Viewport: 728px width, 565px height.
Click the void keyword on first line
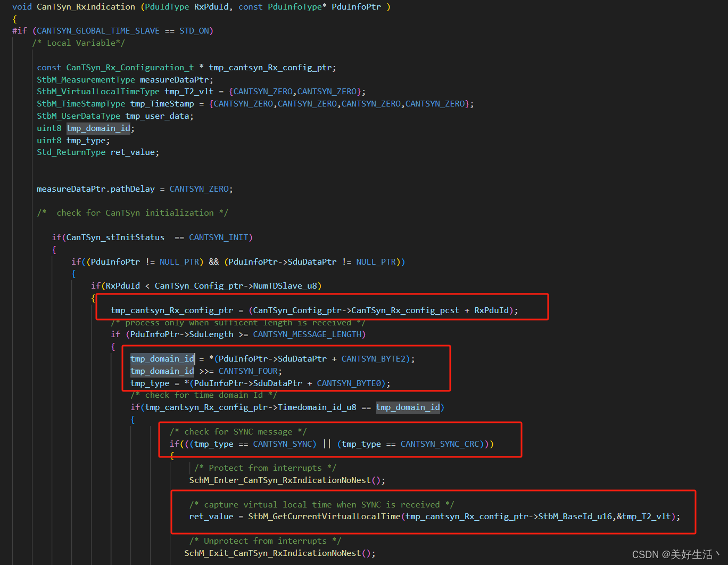pyautogui.click(x=22, y=6)
